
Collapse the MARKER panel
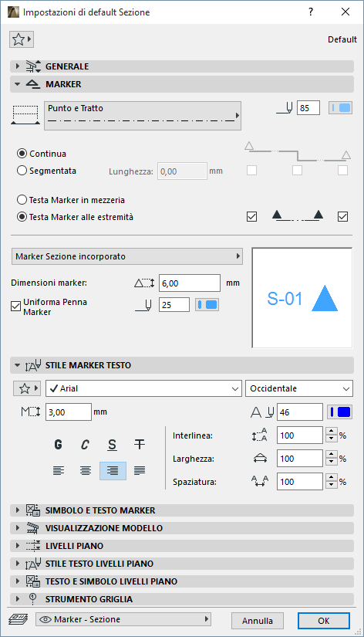tap(182, 84)
